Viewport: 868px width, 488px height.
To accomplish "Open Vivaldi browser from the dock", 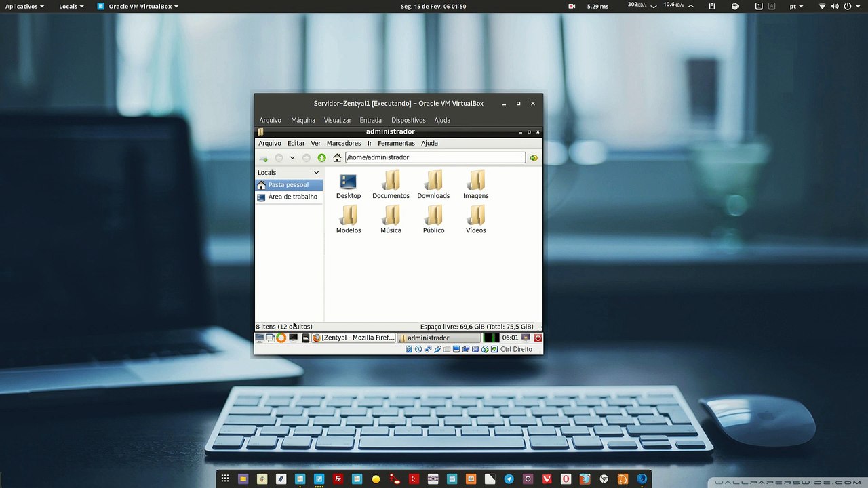I will pos(547,479).
